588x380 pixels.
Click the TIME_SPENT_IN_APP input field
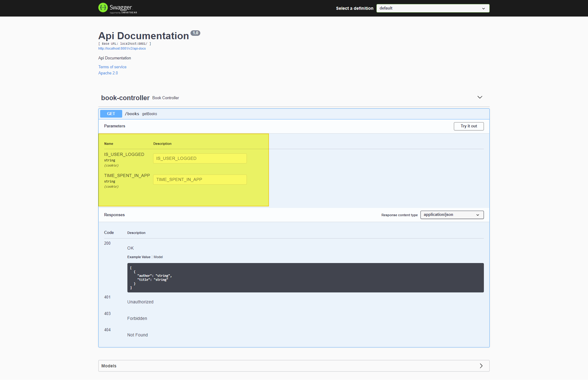coord(200,179)
